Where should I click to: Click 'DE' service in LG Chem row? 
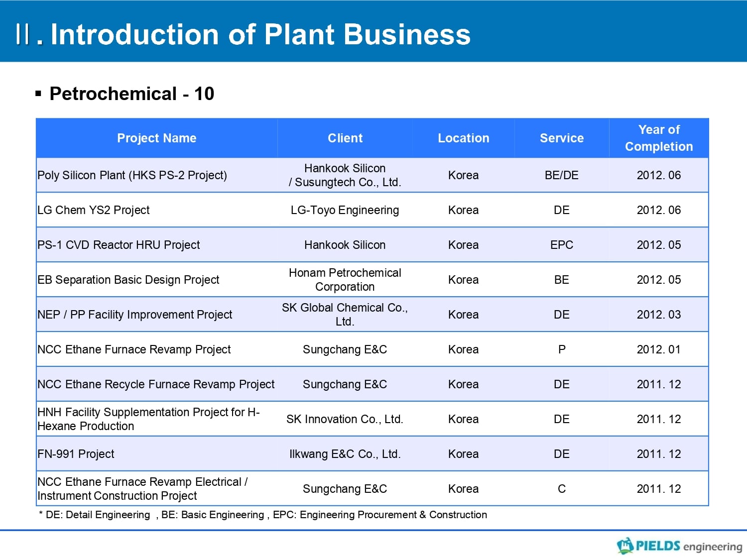[x=562, y=210]
